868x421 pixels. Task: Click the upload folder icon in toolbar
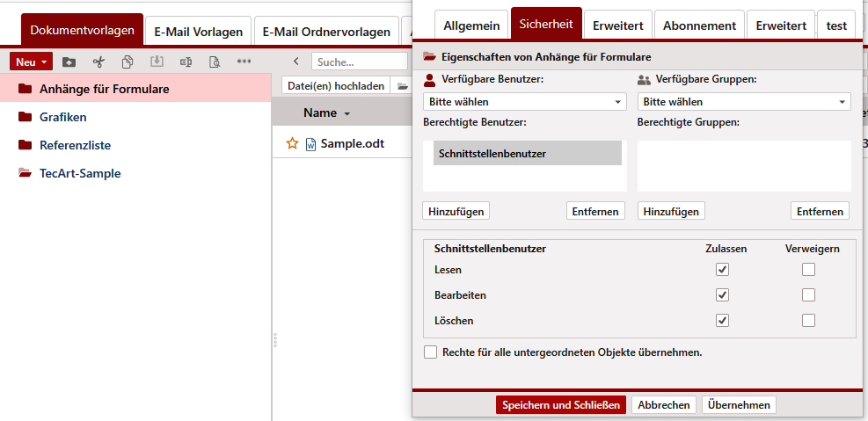(69, 62)
